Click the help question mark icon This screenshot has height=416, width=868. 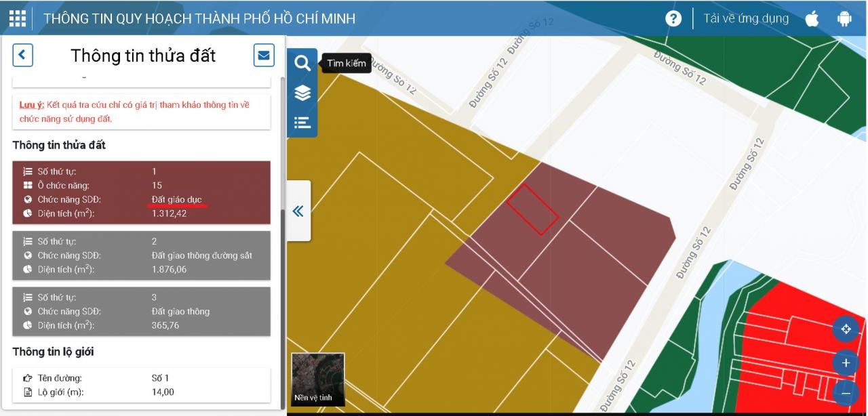click(673, 18)
